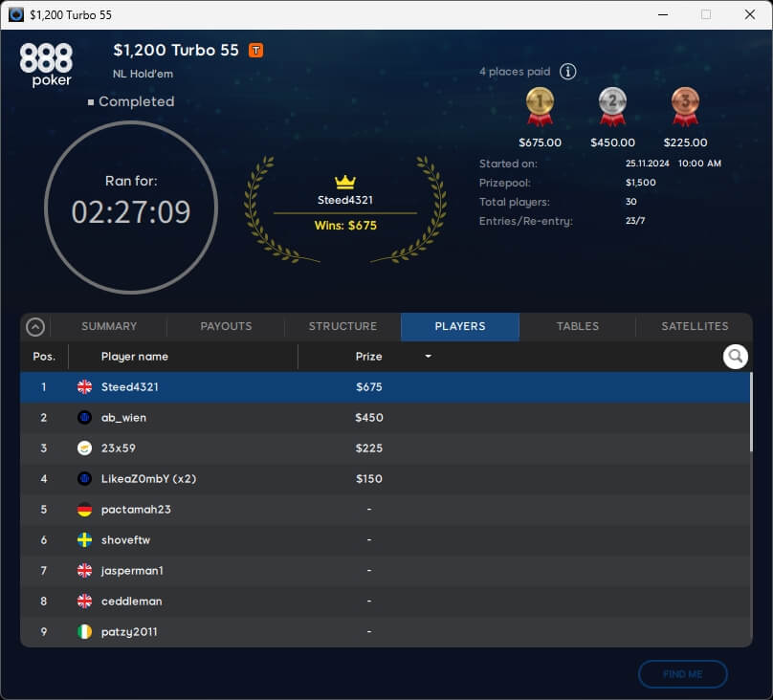Click the players list scrollbar
The height and width of the screenshot is (700, 773).
[751, 412]
